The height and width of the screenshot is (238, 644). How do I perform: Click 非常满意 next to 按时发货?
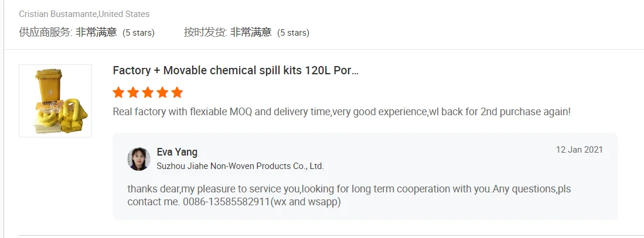(x=251, y=33)
